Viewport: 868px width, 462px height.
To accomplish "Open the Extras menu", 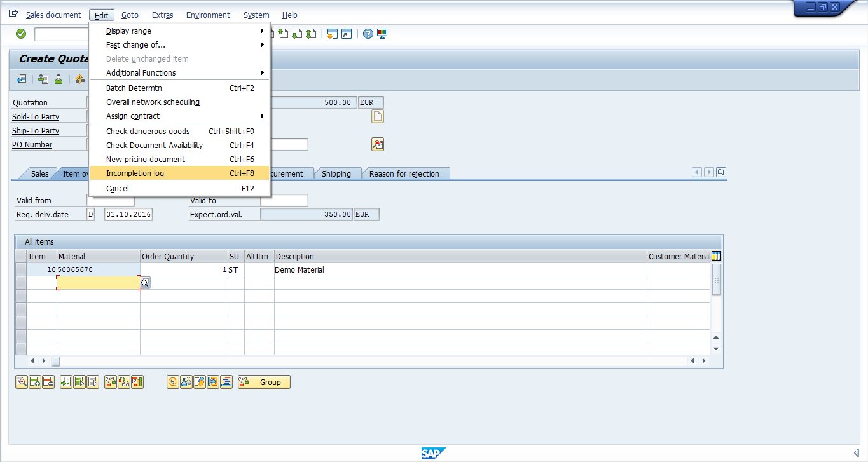I will (163, 15).
